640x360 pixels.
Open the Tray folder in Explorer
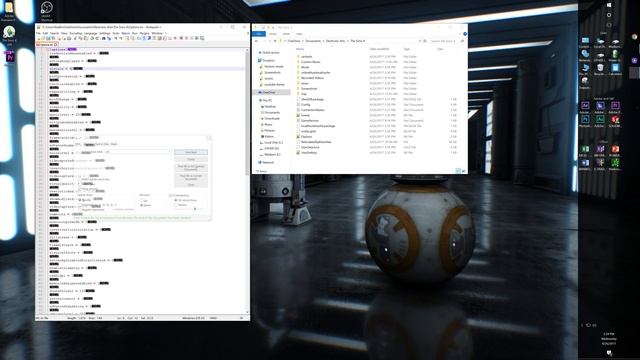click(303, 94)
